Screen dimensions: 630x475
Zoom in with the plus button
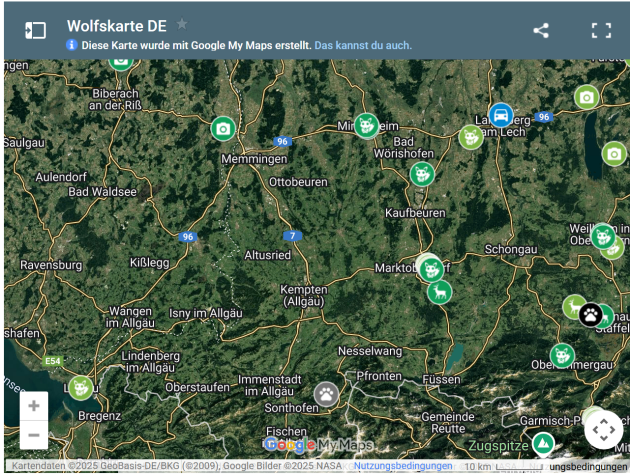tap(34, 406)
